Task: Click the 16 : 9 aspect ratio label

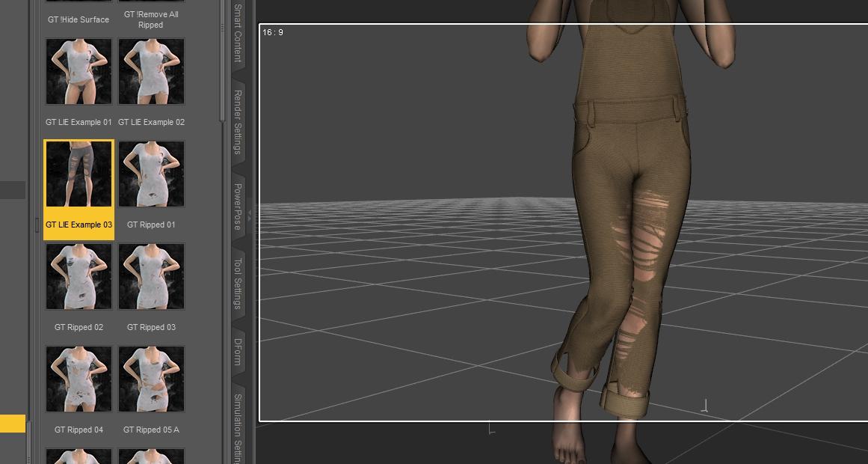Action: tap(272, 33)
